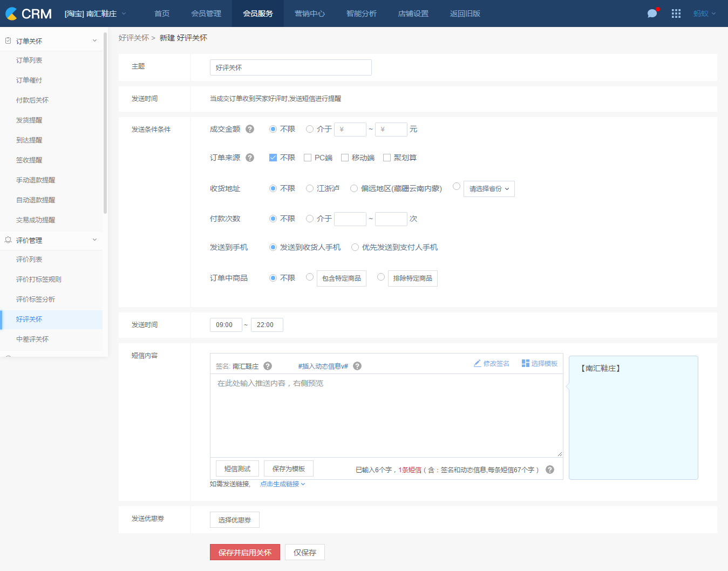The height and width of the screenshot is (571, 728).
Task: Switch to the 营销中心 tab
Action: pyautogui.click(x=310, y=13)
